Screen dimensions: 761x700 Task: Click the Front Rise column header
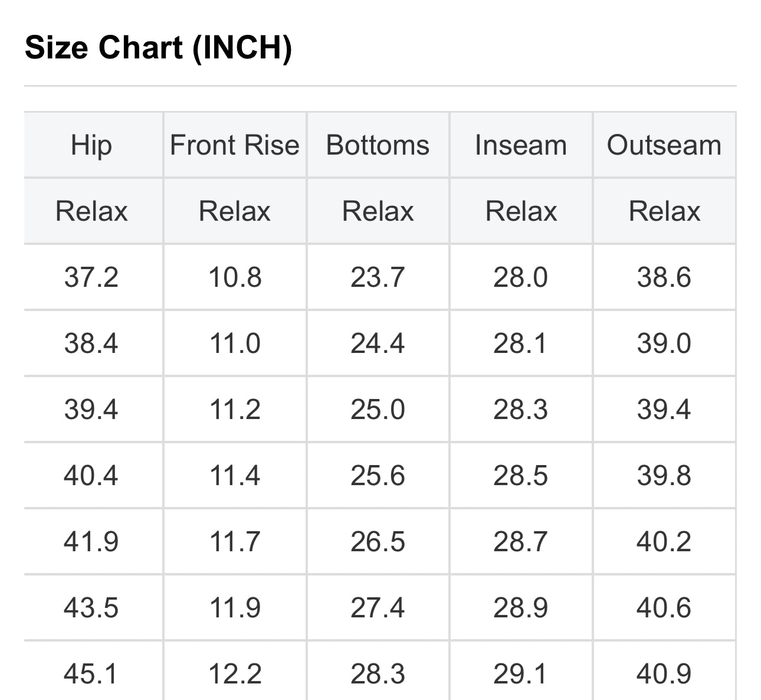click(235, 145)
